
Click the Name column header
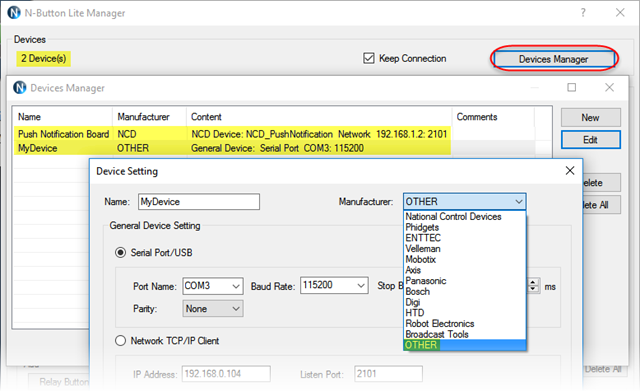(x=62, y=117)
